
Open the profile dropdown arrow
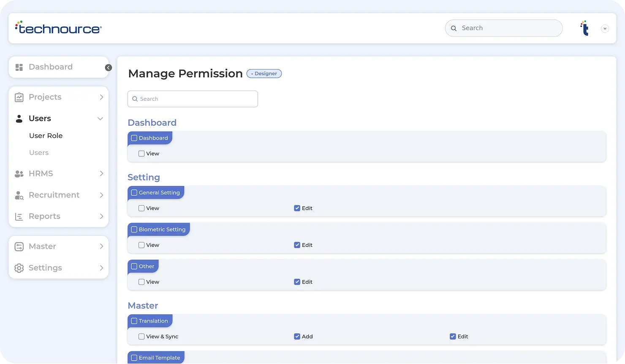click(605, 29)
